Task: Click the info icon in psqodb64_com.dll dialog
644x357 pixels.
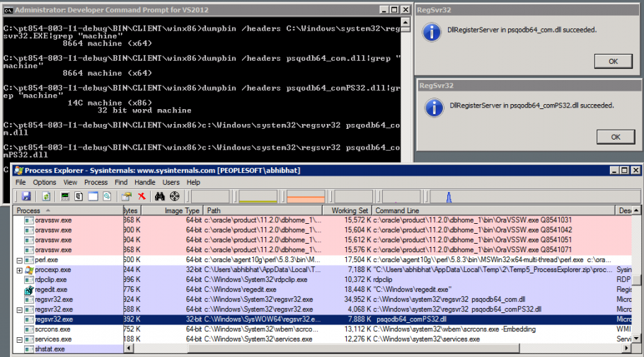Action: (x=432, y=32)
